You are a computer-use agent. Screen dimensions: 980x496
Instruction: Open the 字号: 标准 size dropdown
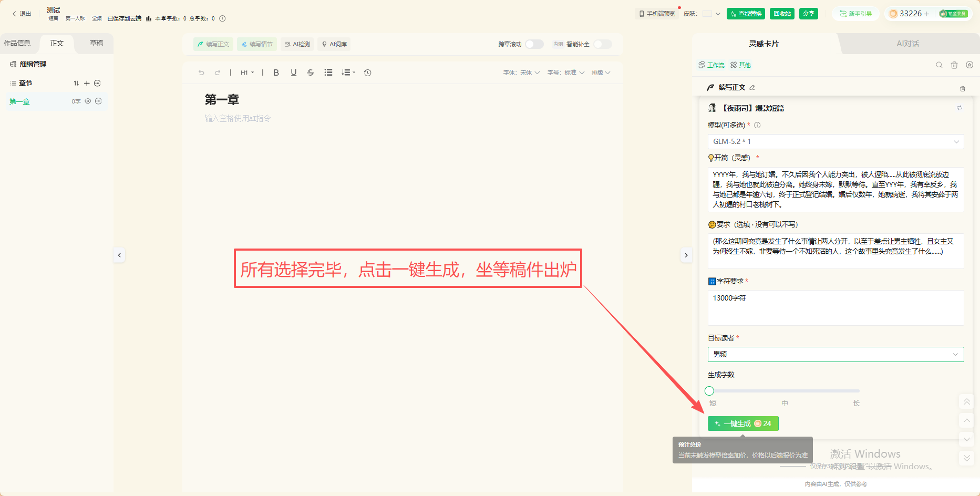click(566, 73)
